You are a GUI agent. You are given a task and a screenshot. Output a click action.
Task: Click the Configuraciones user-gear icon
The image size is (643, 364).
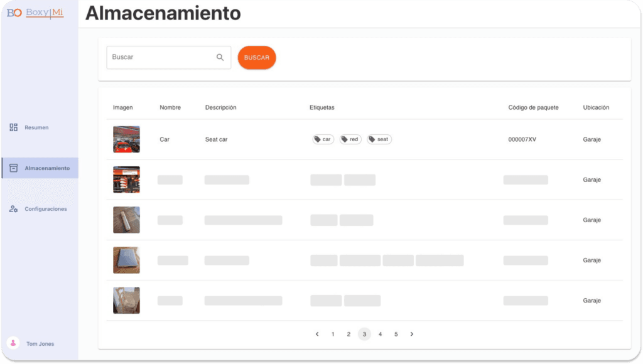13,209
